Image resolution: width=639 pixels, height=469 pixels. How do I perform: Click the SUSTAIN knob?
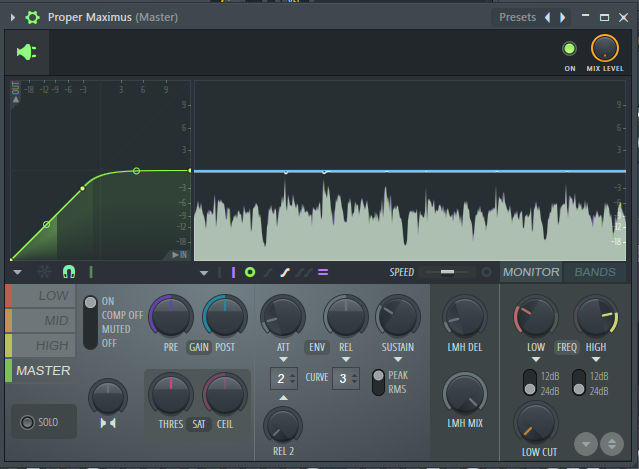pos(398,316)
